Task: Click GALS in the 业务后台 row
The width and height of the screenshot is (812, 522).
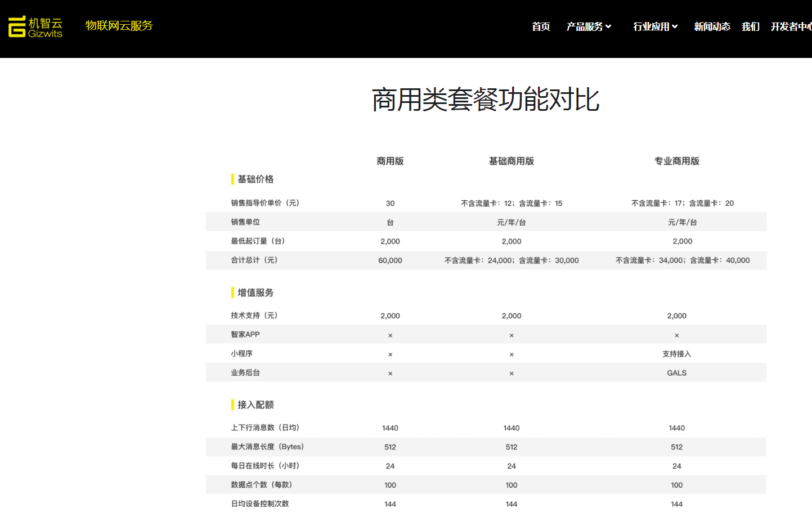Action: click(676, 373)
